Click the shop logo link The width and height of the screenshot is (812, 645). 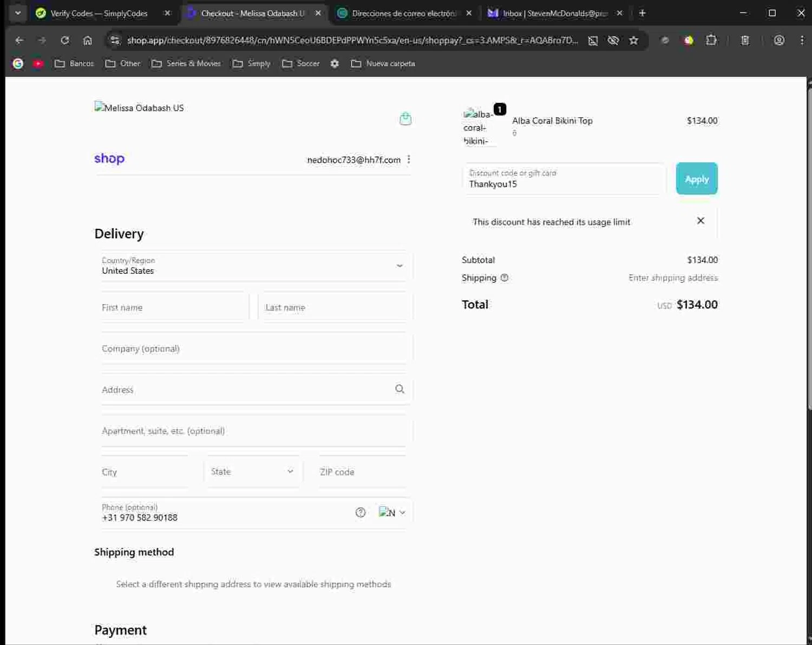(x=109, y=159)
